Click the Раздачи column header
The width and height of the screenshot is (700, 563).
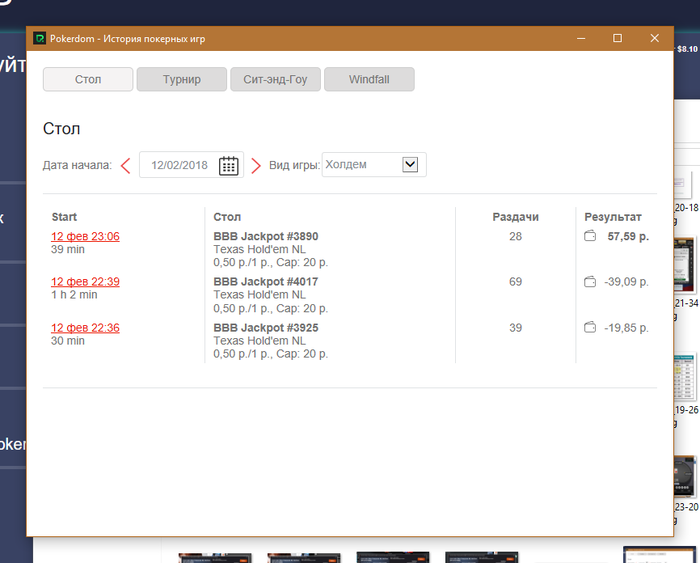(516, 217)
